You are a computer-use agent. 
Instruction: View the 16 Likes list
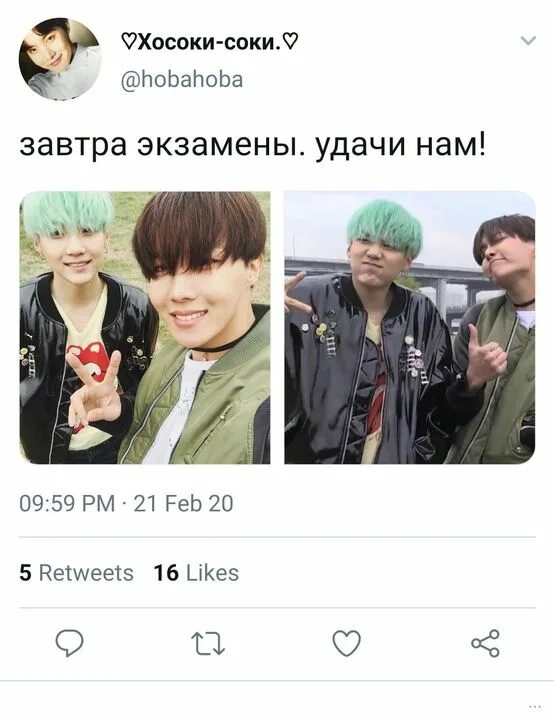click(x=196, y=573)
